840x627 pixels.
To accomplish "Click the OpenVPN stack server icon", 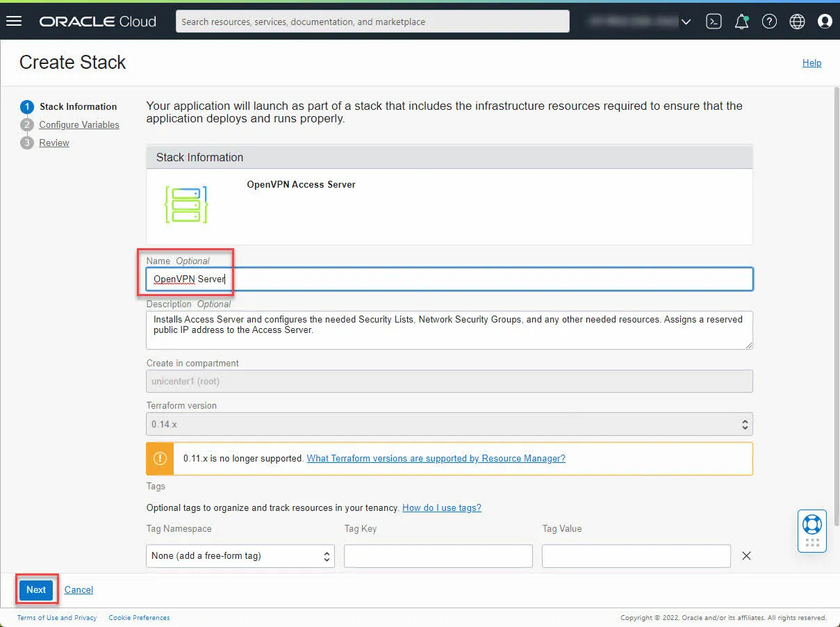I will (x=186, y=204).
